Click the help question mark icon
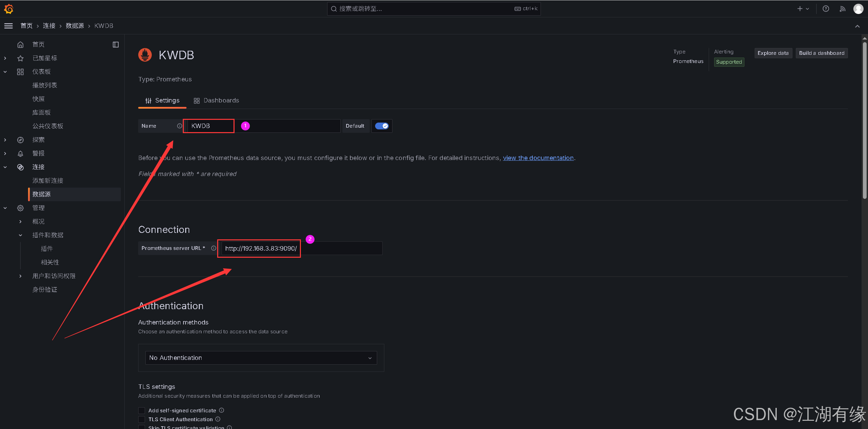Screen dimensions: 868x429 click(x=826, y=9)
